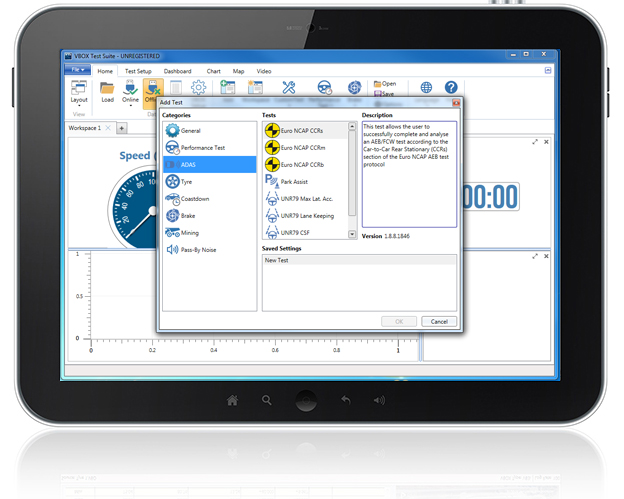Switch to the Test Setup tab
Image resolution: width=624 pixels, height=499 pixels.
coord(138,71)
